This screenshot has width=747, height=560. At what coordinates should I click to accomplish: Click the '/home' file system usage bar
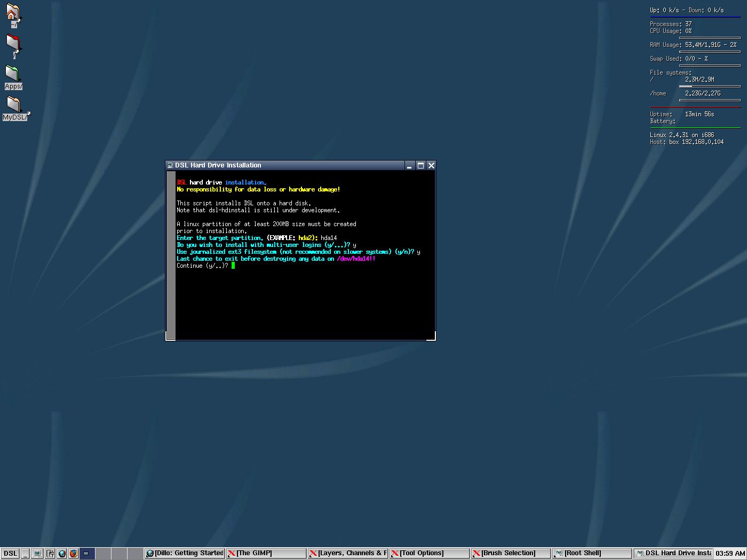710,100
